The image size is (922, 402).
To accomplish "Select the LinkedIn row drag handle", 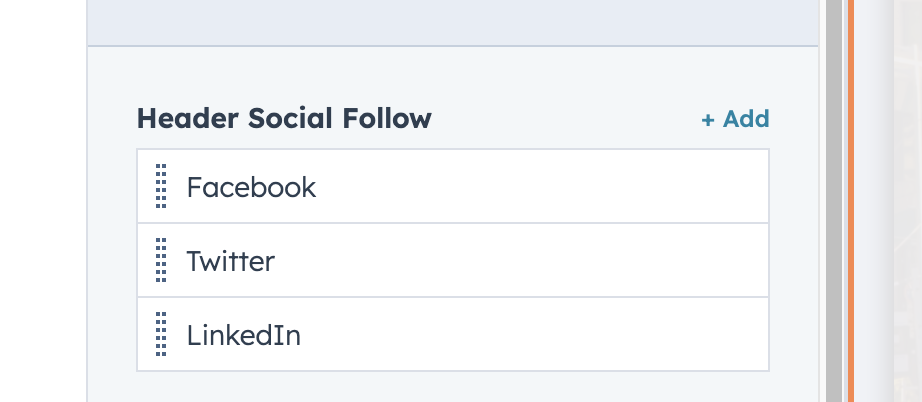I will coord(161,335).
